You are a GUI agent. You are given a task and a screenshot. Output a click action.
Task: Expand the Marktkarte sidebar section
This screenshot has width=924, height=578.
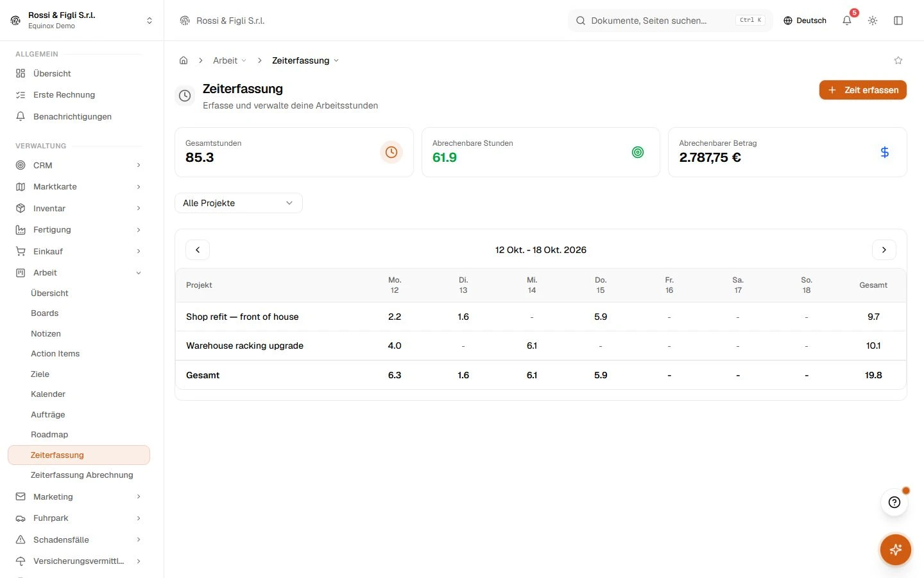pyautogui.click(x=78, y=187)
